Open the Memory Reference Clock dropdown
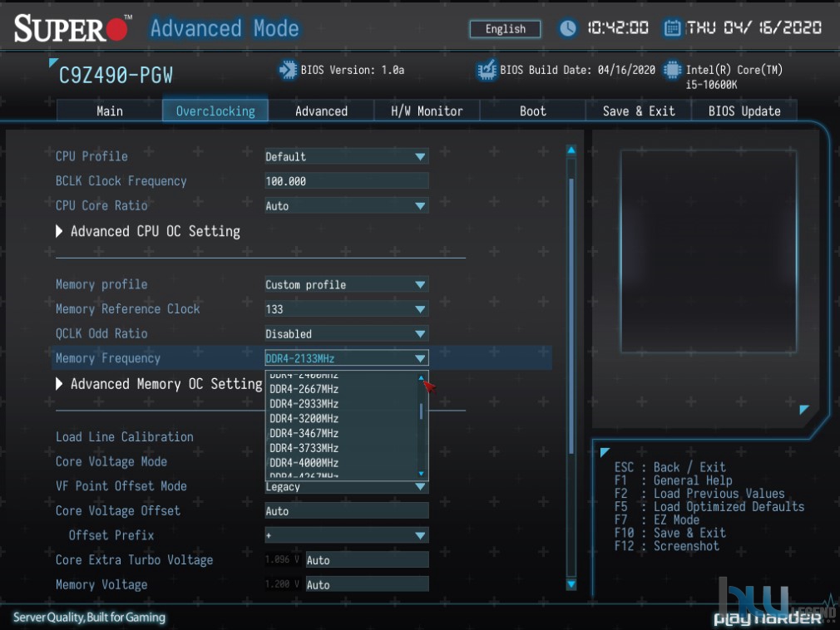840x630 pixels. tap(347, 309)
